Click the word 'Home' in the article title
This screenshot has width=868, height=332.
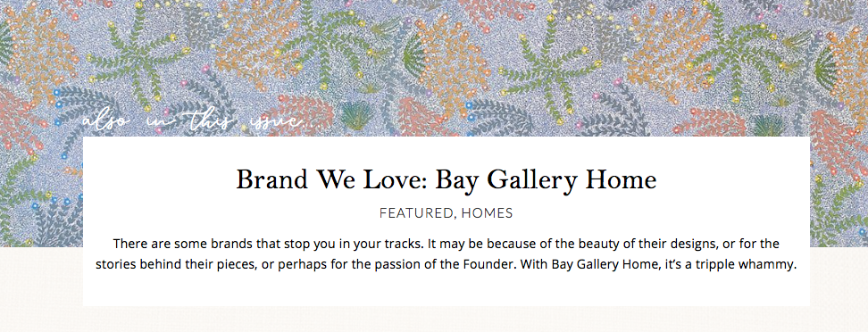tap(621, 180)
